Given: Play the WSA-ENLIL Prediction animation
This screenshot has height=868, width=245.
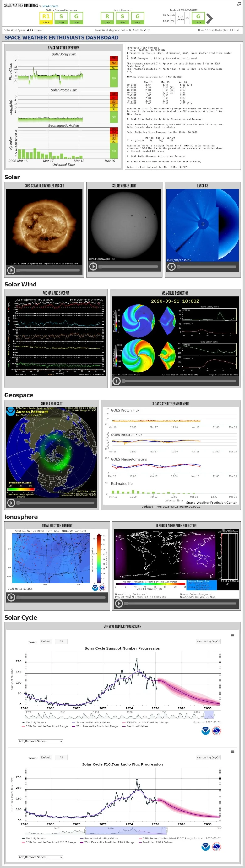Looking at the screenshot, I should 117,381.
